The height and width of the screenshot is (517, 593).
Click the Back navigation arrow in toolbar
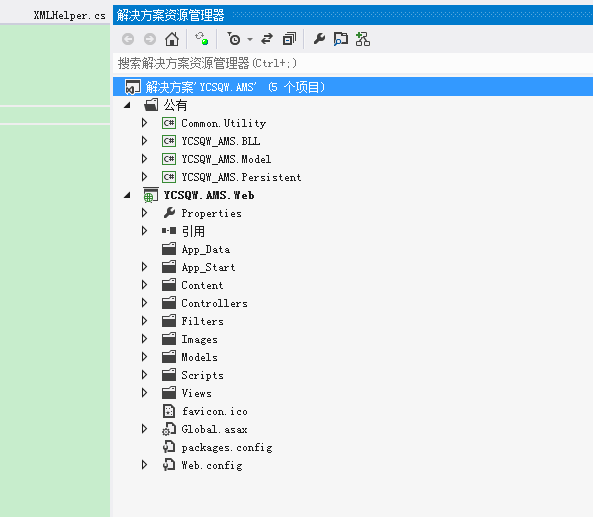[128, 39]
